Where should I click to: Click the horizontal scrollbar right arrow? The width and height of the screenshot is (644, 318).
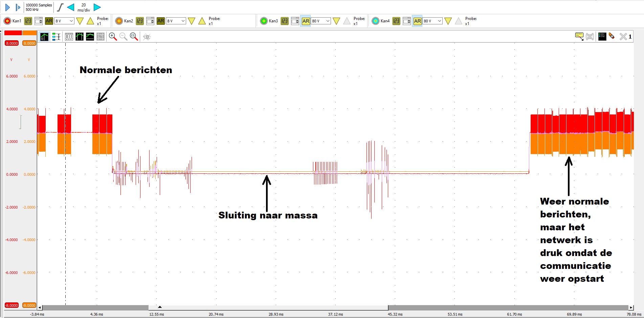click(x=631, y=308)
